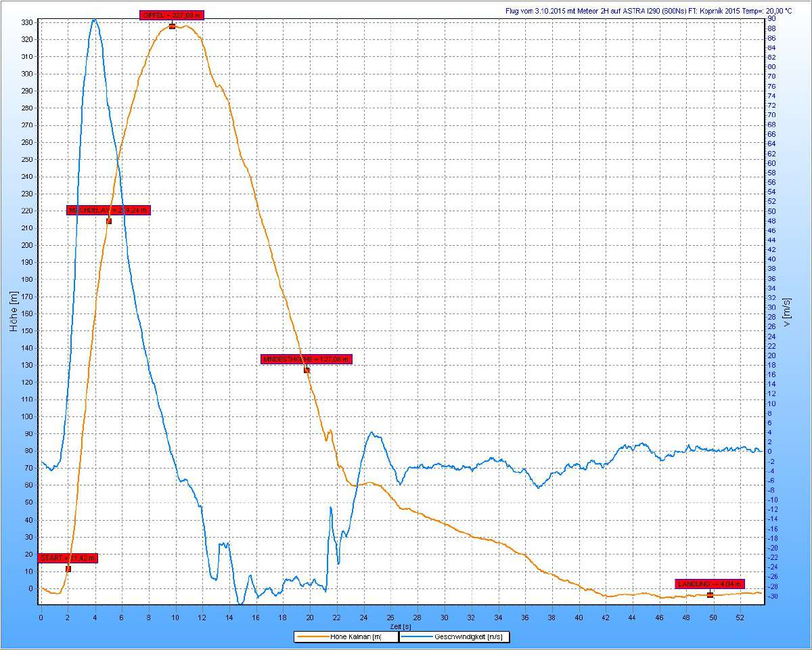The image size is (812, 650).
Task: Click the GIPFEL apex marker label
Action: point(171,15)
